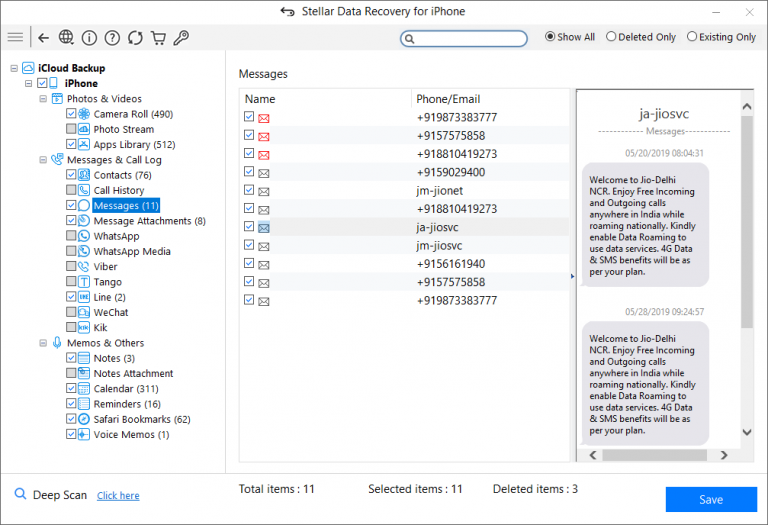
Task: Uncheck the Notes (3) checkbox
Action: click(71, 358)
